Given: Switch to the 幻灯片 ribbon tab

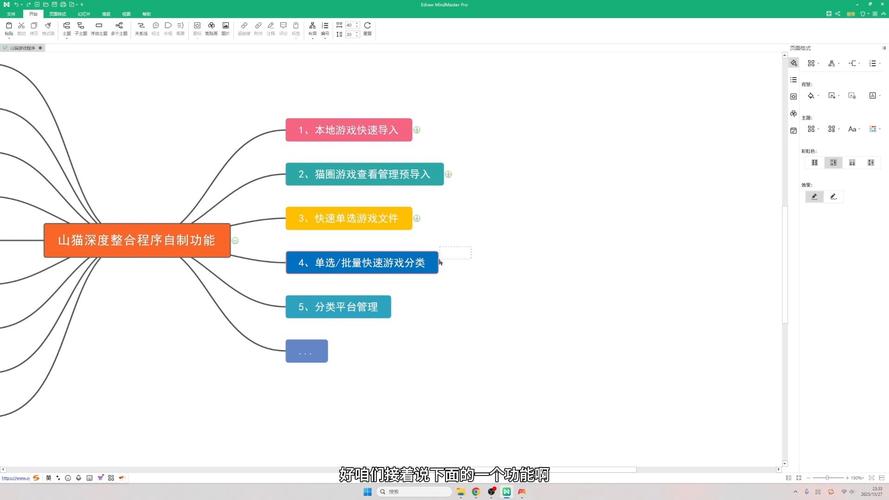Looking at the screenshot, I should click(x=84, y=14).
